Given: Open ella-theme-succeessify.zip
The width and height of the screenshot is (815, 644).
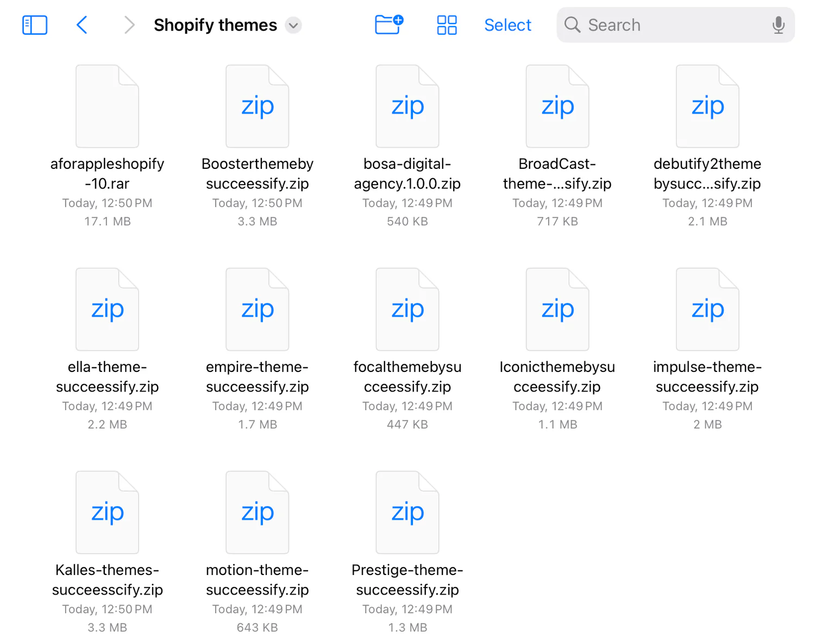Looking at the screenshot, I should [108, 310].
